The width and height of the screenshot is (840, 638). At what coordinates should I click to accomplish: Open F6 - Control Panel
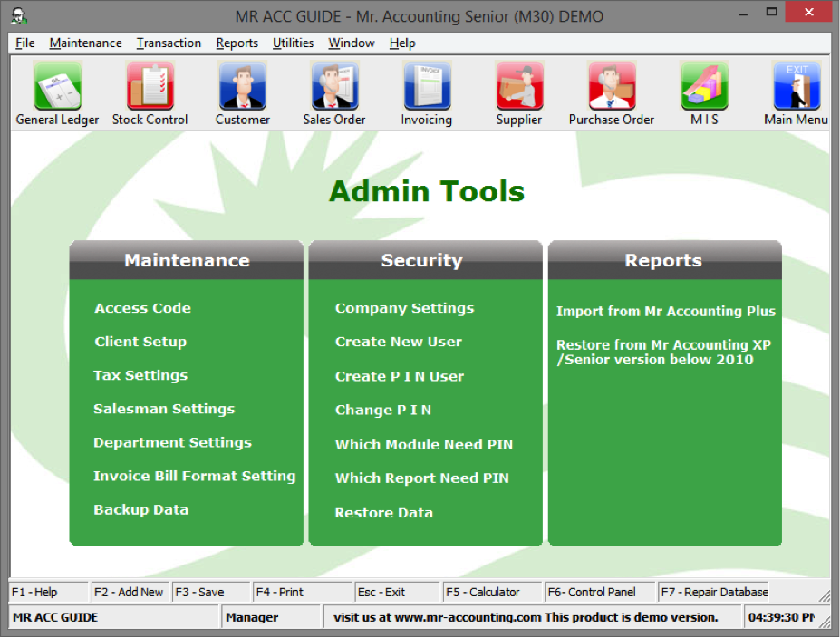point(600,592)
